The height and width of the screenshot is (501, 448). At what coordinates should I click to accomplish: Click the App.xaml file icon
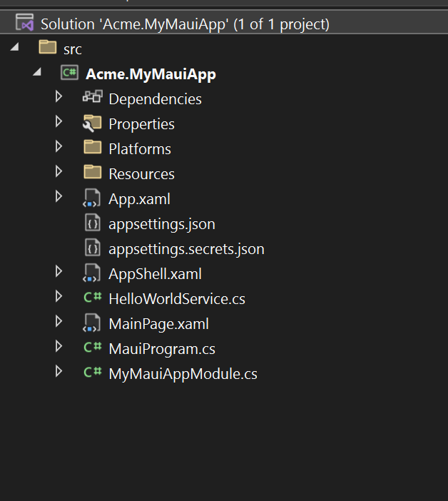click(x=92, y=198)
